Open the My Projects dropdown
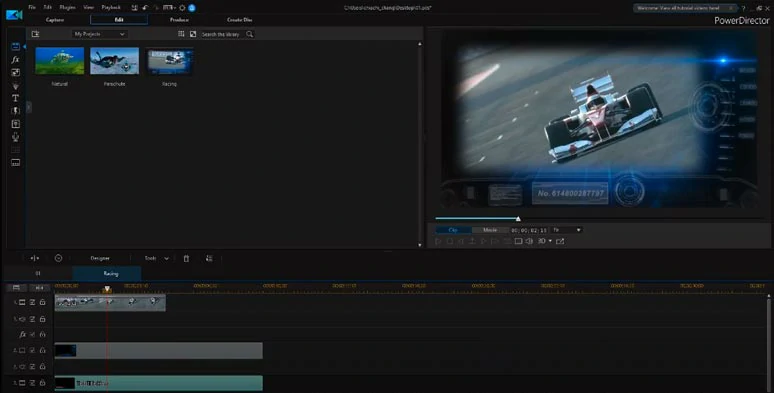Viewport: 774px width, 393px height. [x=99, y=34]
